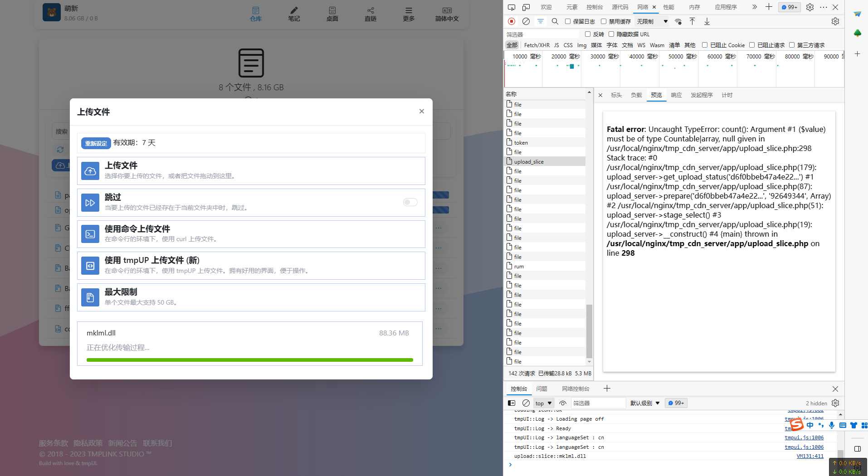Select the token request
This screenshot has height=476, width=868.
pos(546,142)
